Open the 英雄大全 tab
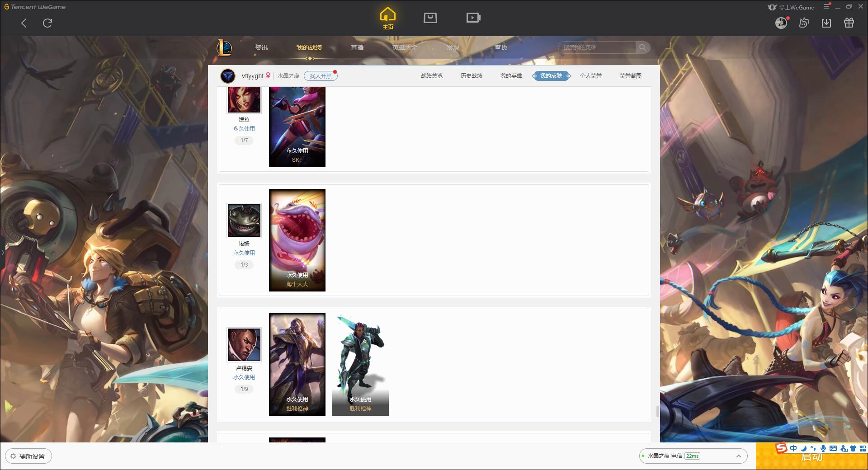This screenshot has width=868, height=470. [x=405, y=47]
